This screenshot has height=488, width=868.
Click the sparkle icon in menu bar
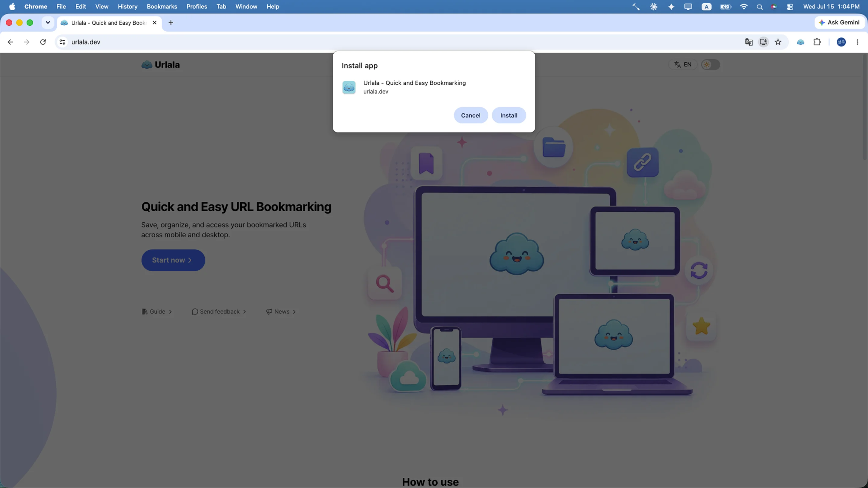[x=671, y=6]
